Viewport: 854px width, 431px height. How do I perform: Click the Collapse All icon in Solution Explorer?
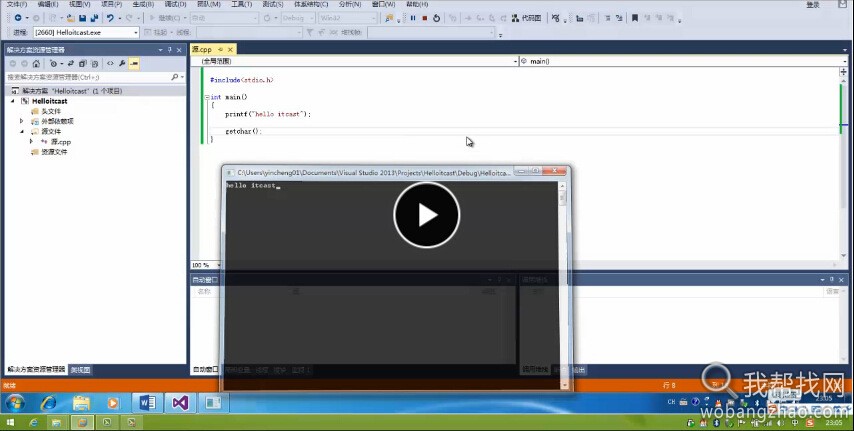coord(83,64)
